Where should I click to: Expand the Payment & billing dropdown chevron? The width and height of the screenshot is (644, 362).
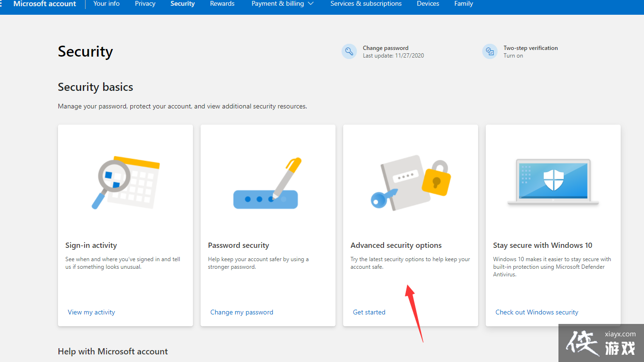pyautogui.click(x=311, y=4)
